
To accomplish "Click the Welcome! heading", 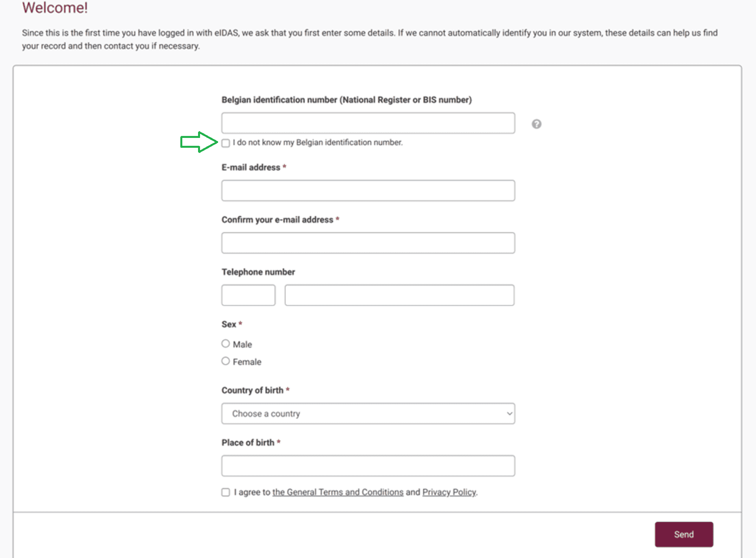I will coord(55,8).
